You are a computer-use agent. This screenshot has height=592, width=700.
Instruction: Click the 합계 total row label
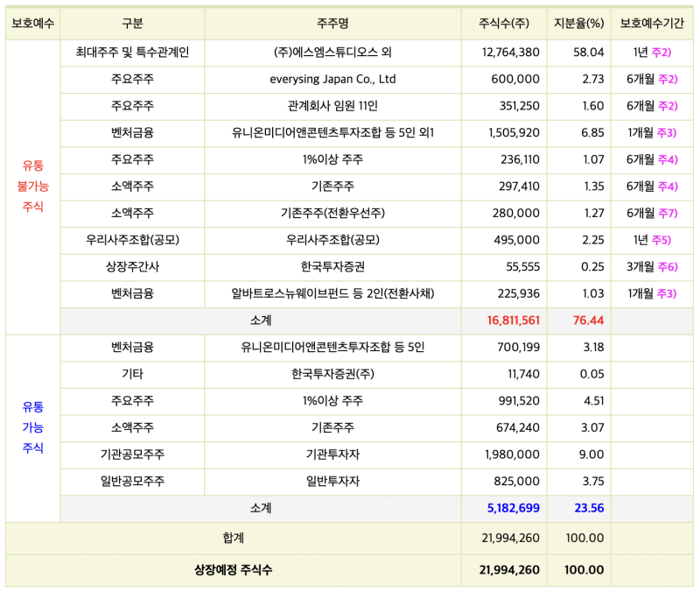click(234, 538)
